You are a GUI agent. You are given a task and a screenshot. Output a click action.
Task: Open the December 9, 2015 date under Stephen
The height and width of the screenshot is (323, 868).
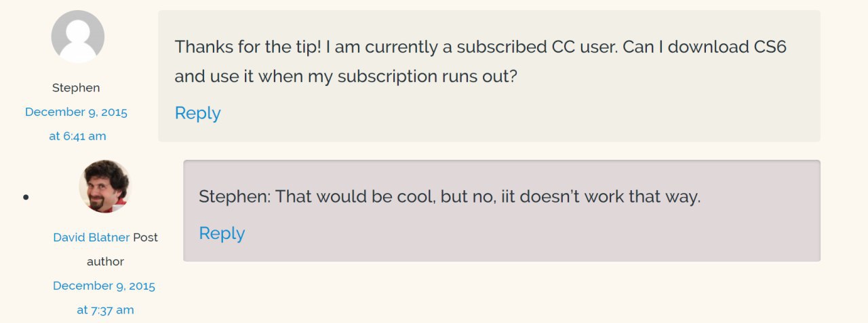point(76,112)
